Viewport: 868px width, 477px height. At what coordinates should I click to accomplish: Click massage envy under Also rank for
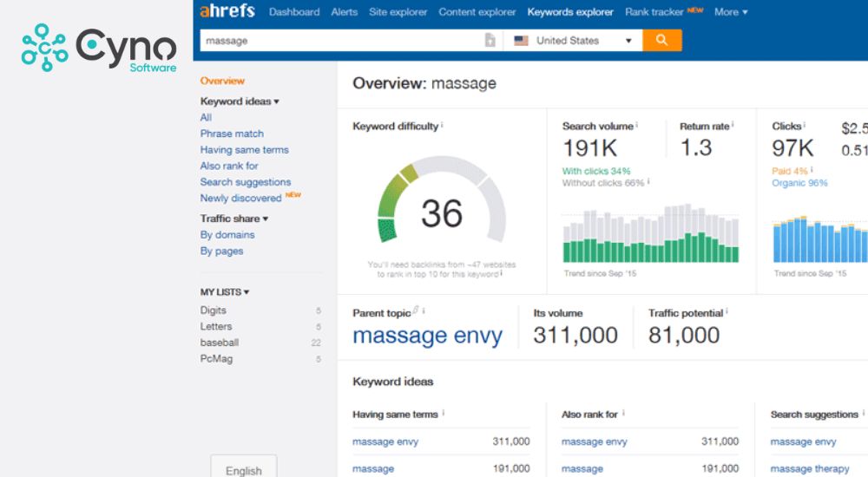click(x=594, y=441)
